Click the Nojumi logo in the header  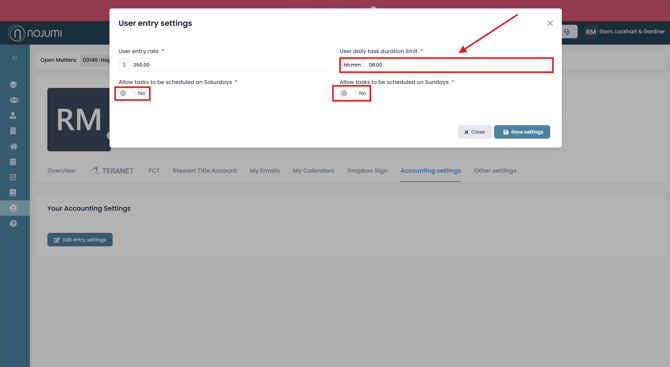tap(35, 33)
